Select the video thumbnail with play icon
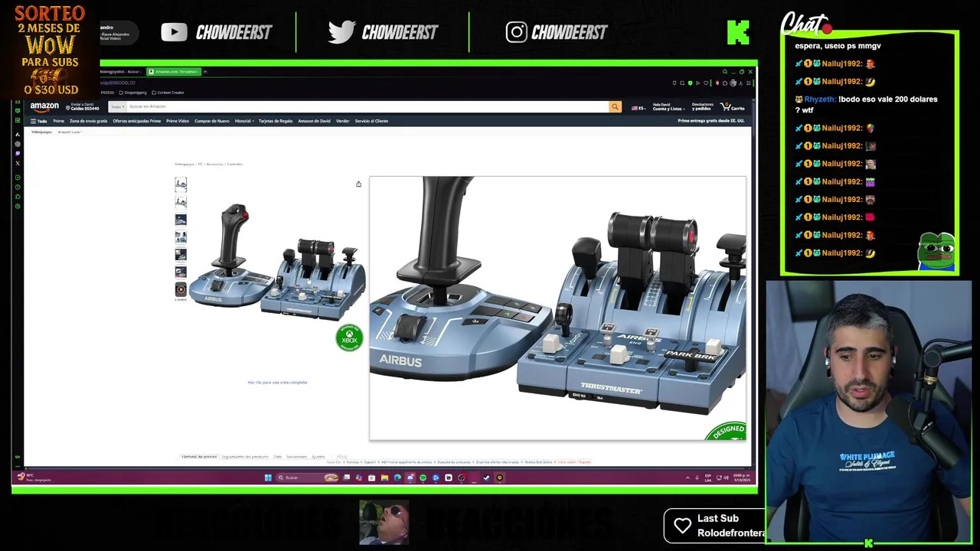Viewport: 980px width, 551px height. [x=181, y=289]
